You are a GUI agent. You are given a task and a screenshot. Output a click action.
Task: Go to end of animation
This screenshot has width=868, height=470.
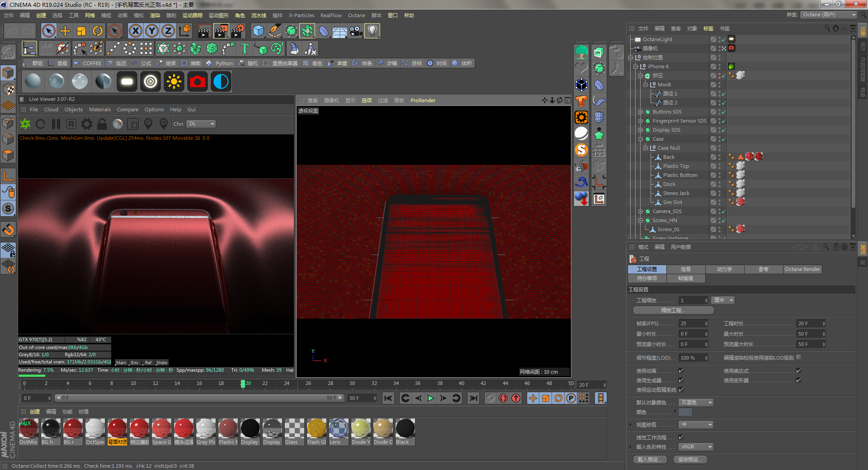tap(473, 398)
